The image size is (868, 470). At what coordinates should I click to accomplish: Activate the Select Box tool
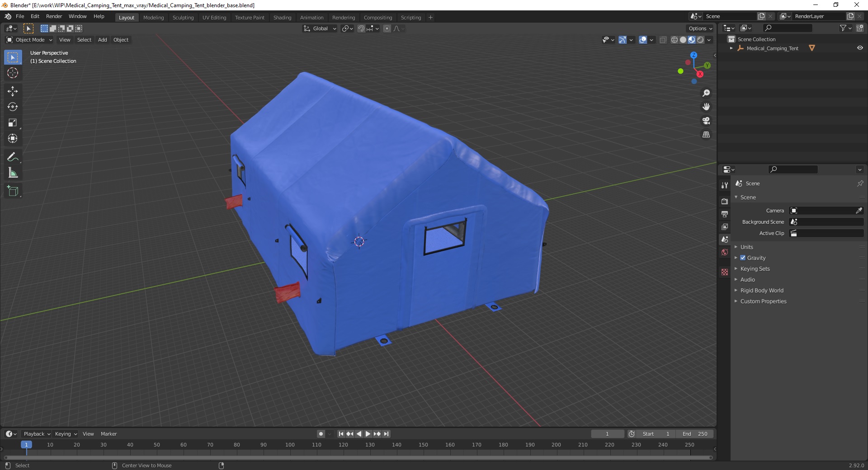point(13,57)
